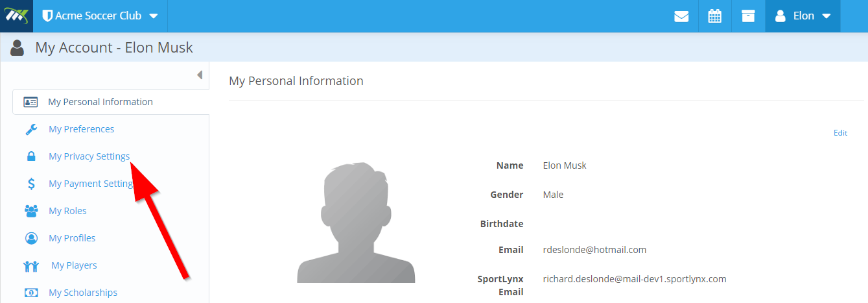
Task: Click the profile avatar placeholder image
Action: [x=356, y=222]
